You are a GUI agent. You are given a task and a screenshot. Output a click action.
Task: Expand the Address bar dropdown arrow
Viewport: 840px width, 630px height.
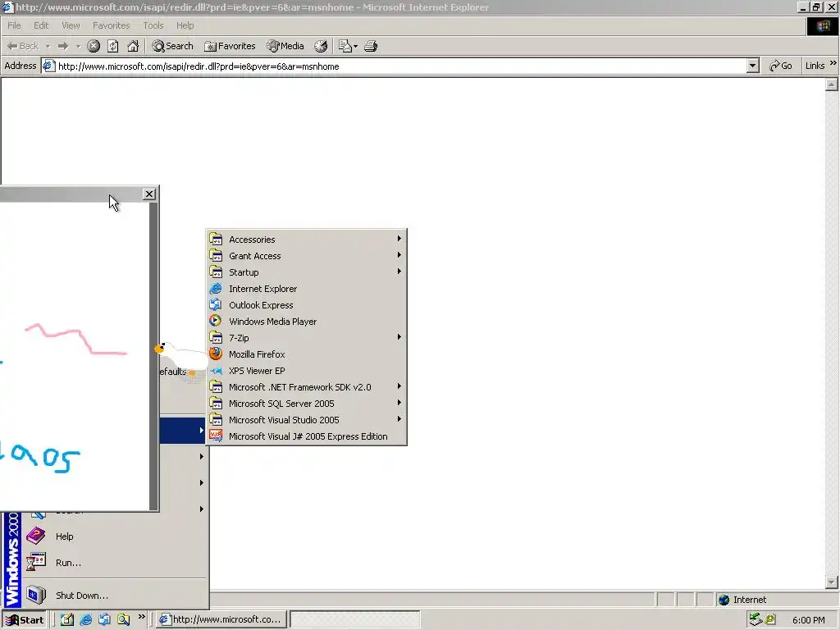(x=753, y=66)
